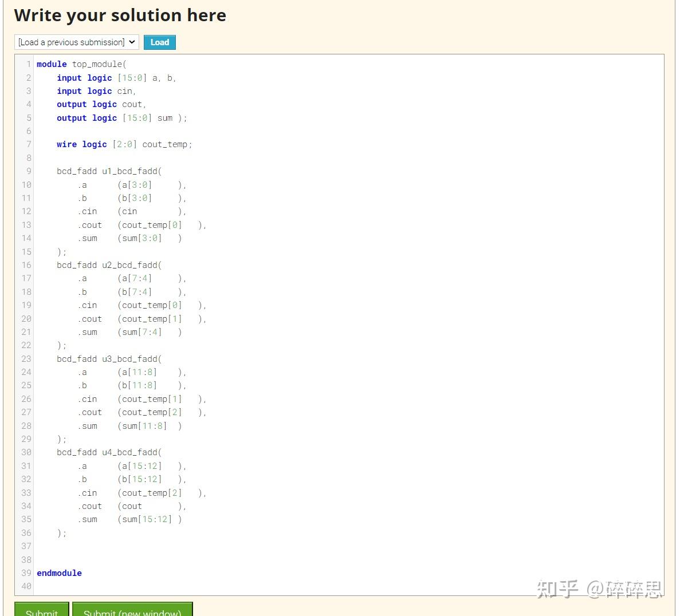This screenshot has height=616, width=680.
Task: Expand the submission list chevron
Action: pos(132,42)
